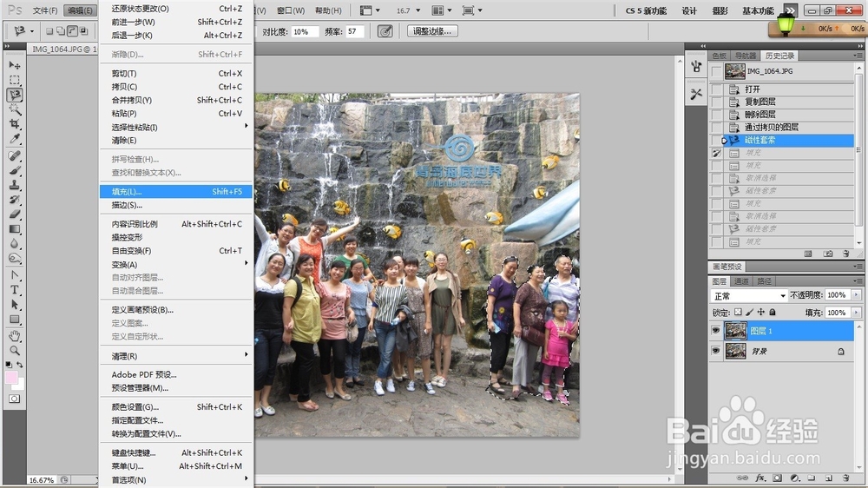The height and width of the screenshot is (488, 868).
Task: Select the Rectangle shape tool
Action: pos(15,319)
